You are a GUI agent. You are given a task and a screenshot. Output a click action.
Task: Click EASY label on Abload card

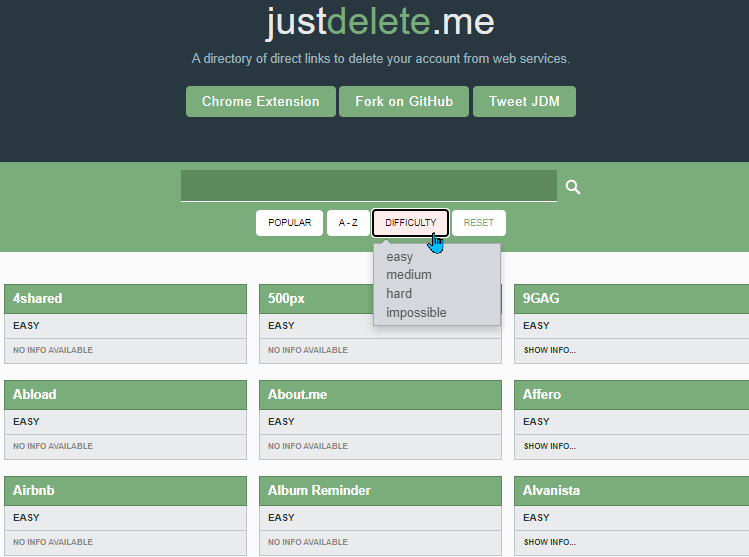click(x=26, y=422)
